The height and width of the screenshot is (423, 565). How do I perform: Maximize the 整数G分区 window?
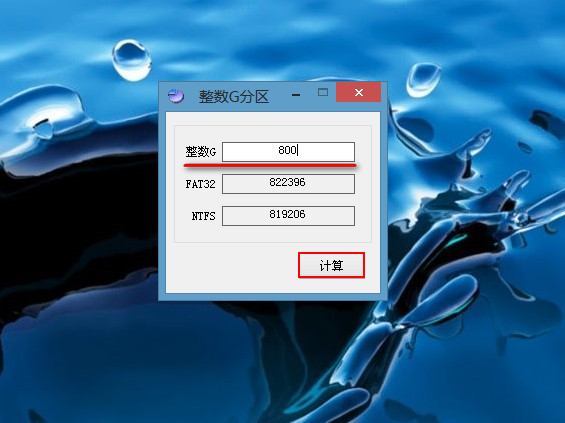(x=323, y=92)
